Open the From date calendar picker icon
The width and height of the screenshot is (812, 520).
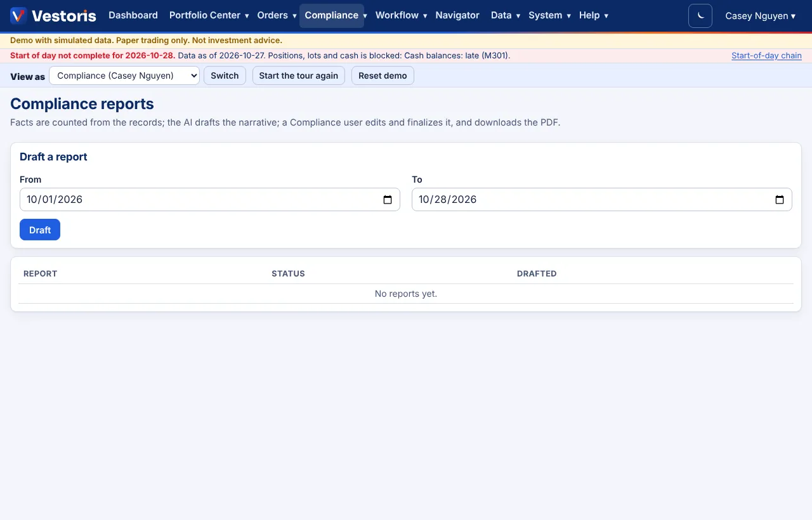click(388, 200)
